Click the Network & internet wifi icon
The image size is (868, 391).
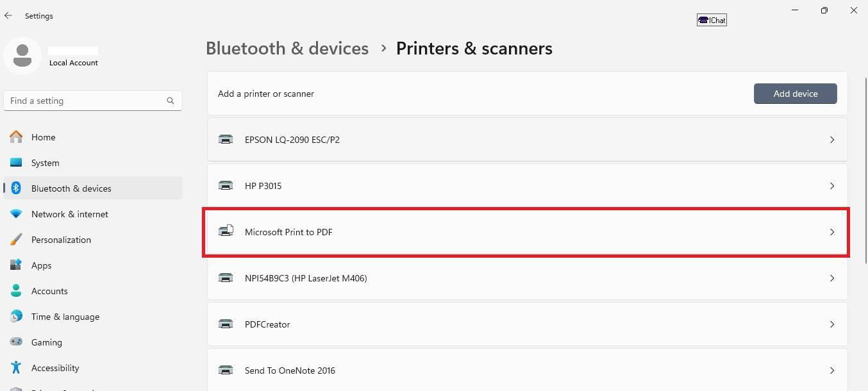point(17,214)
